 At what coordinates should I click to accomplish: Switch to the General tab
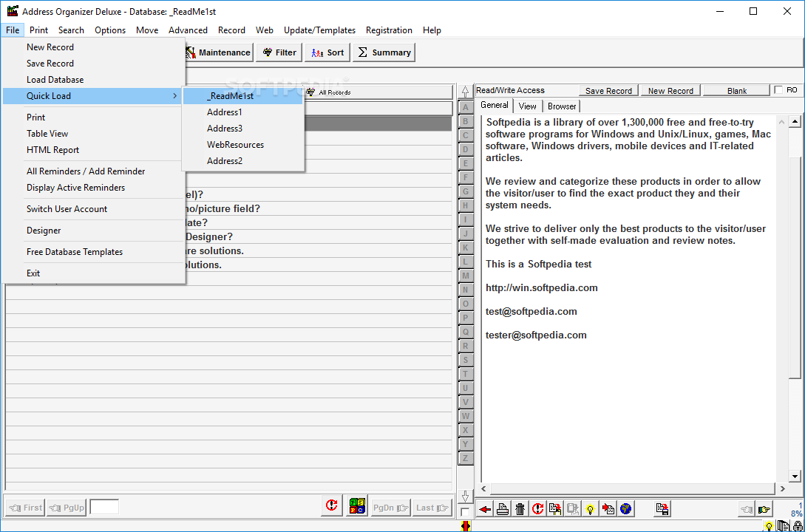[495, 105]
